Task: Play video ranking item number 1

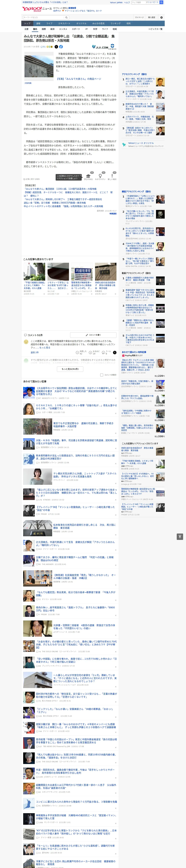Action: point(161,281)
